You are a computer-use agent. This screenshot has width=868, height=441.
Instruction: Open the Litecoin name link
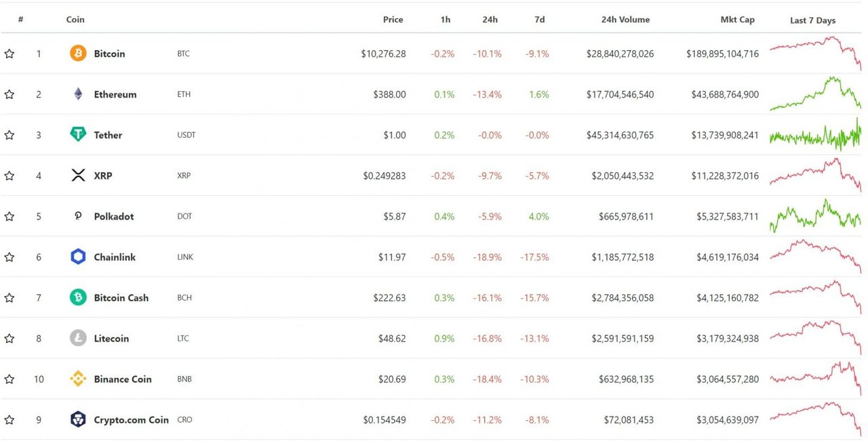(x=111, y=338)
